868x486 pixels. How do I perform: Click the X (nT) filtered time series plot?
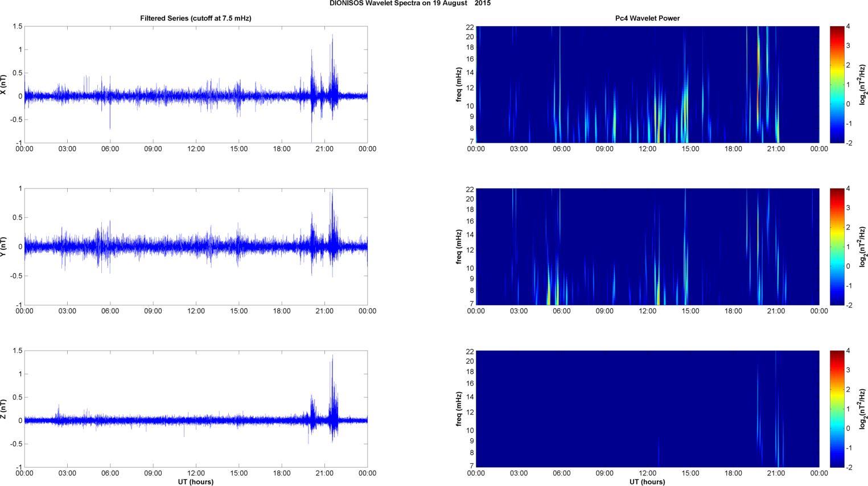196,85
